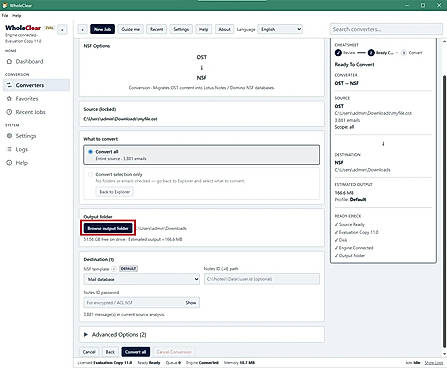Click the New Job toolbar button
The height and width of the screenshot is (368, 447).
click(102, 29)
